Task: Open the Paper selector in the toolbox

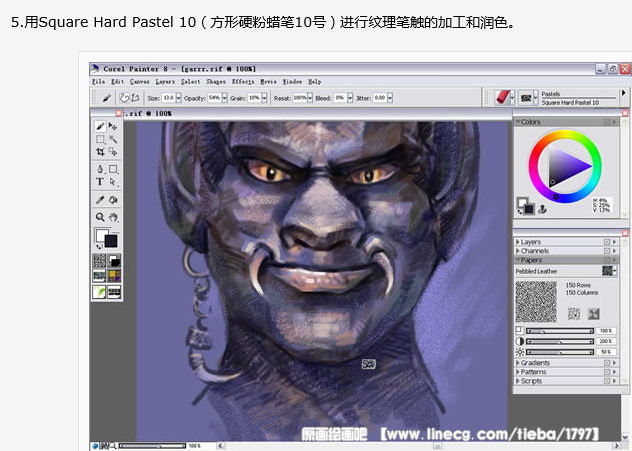Action: click(99, 261)
